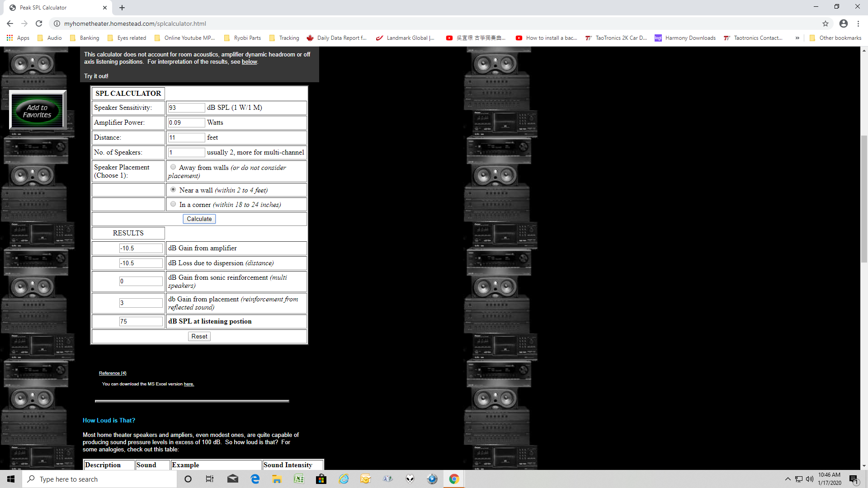Show hidden system tray icons

click(x=788, y=479)
